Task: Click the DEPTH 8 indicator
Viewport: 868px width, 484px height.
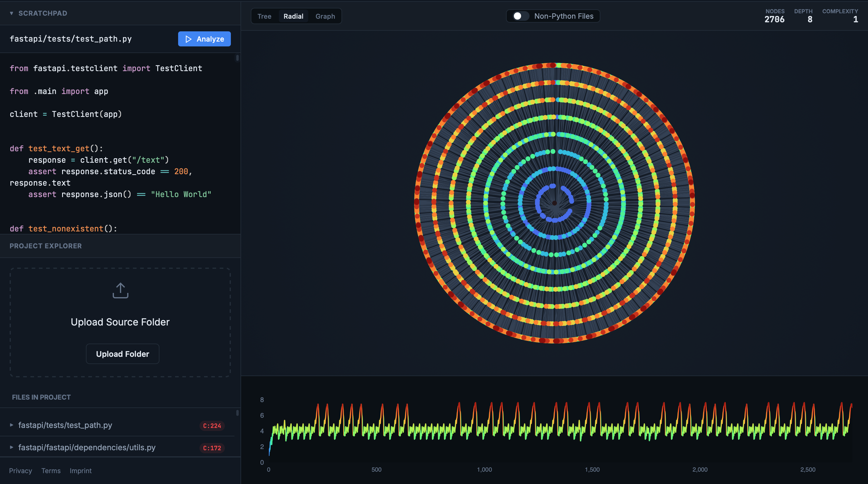Action: coord(803,16)
